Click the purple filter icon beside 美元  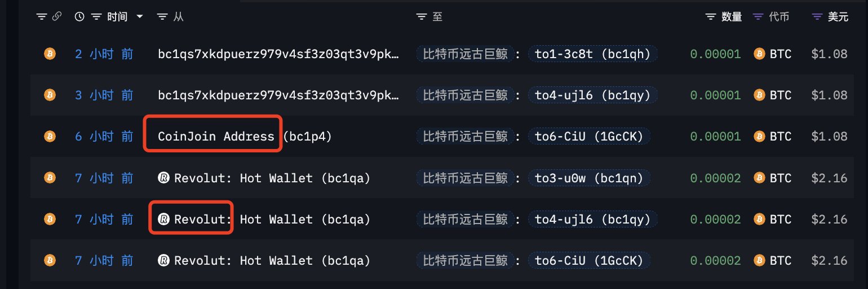click(x=817, y=17)
